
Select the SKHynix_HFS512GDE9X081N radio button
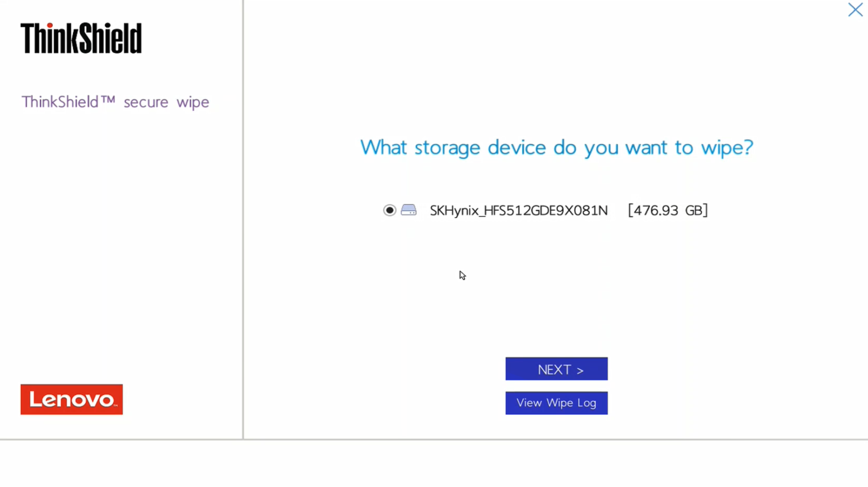389,210
